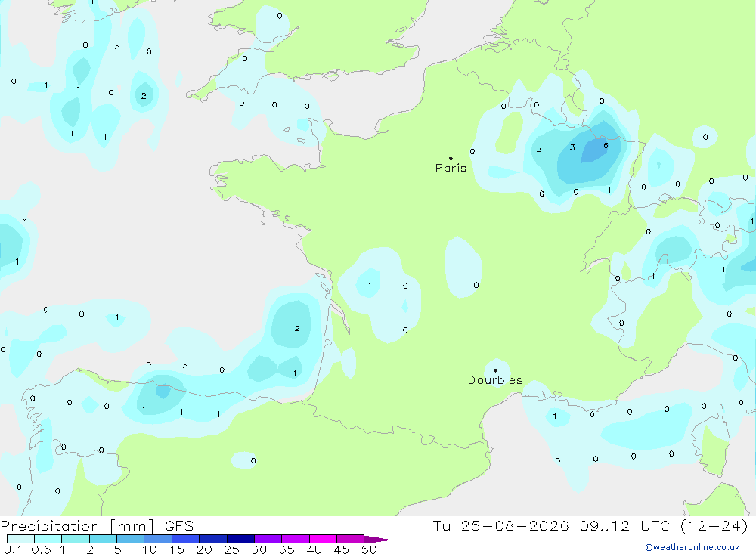Select the black dot marking Paris
Screen dimensions: 756x554
pos(451,158)
